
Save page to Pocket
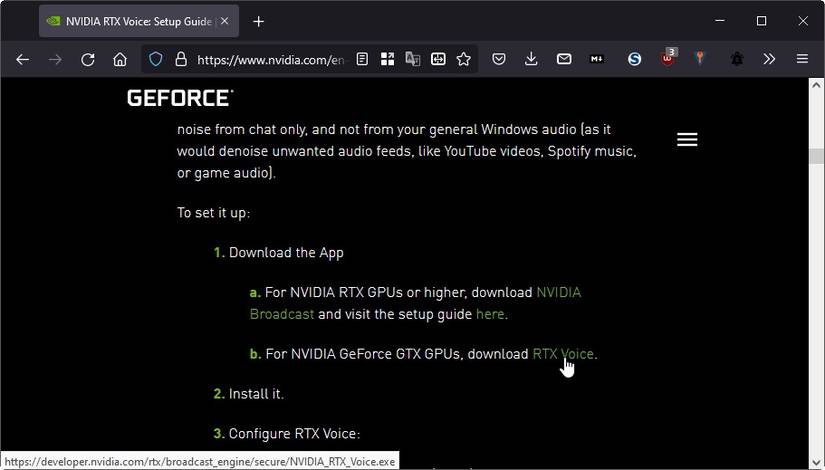coord(499,59)
